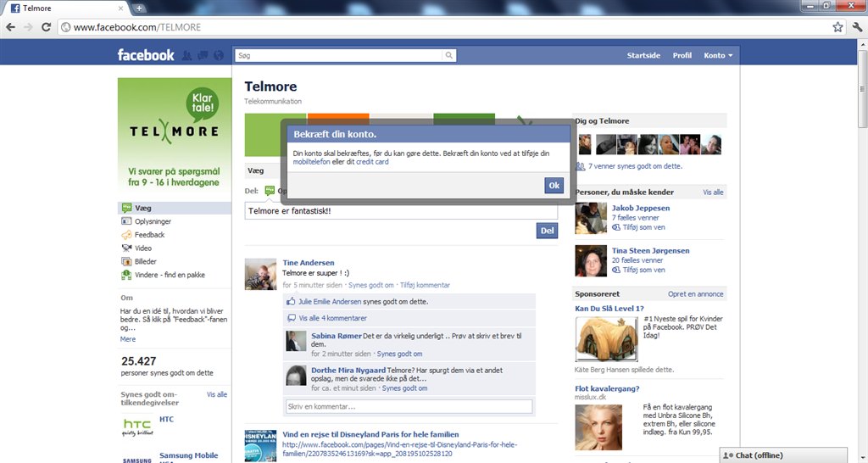Open a new browser tab
Screen dimensions: 868x463
(140, 8)
